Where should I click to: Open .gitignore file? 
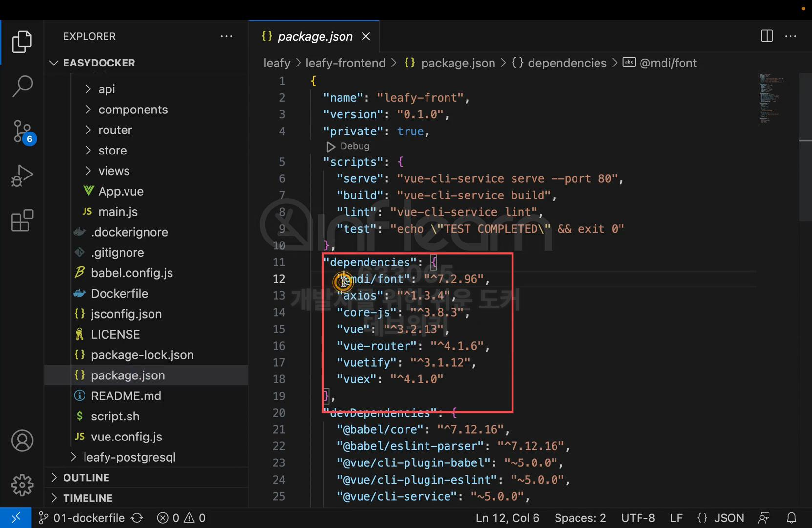147,253
